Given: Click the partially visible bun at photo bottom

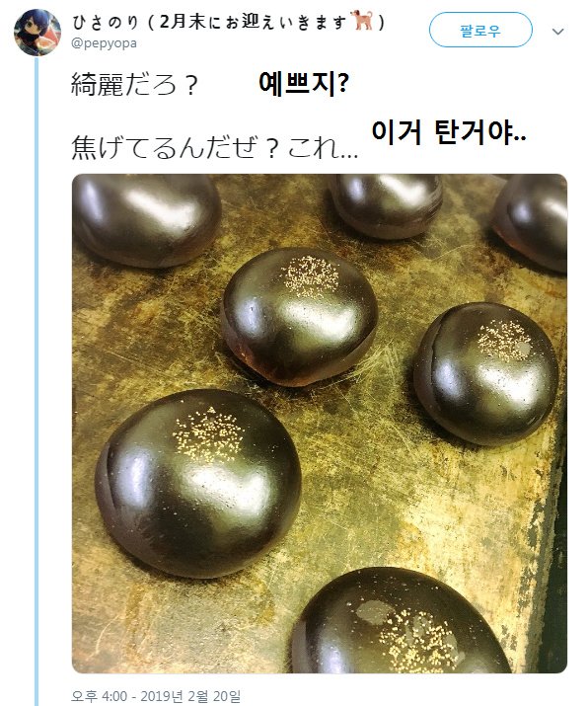Looking at the screenshot, I should pos(401,620).
